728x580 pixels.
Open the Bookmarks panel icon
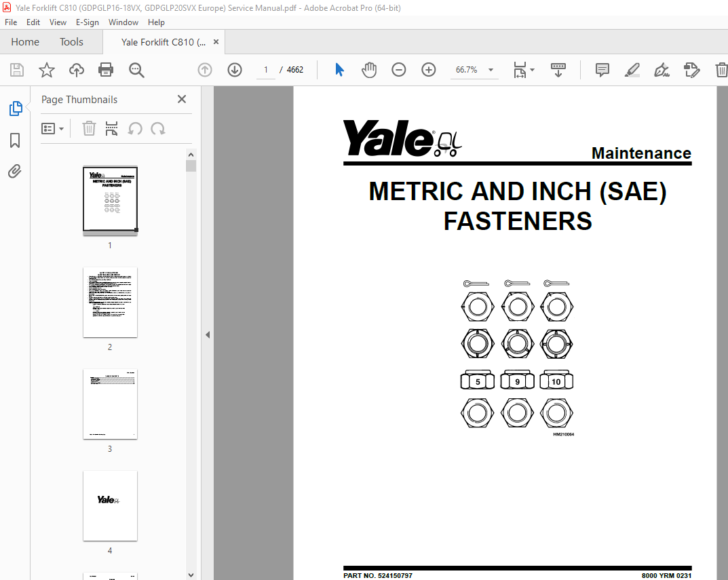click(15, 140)
